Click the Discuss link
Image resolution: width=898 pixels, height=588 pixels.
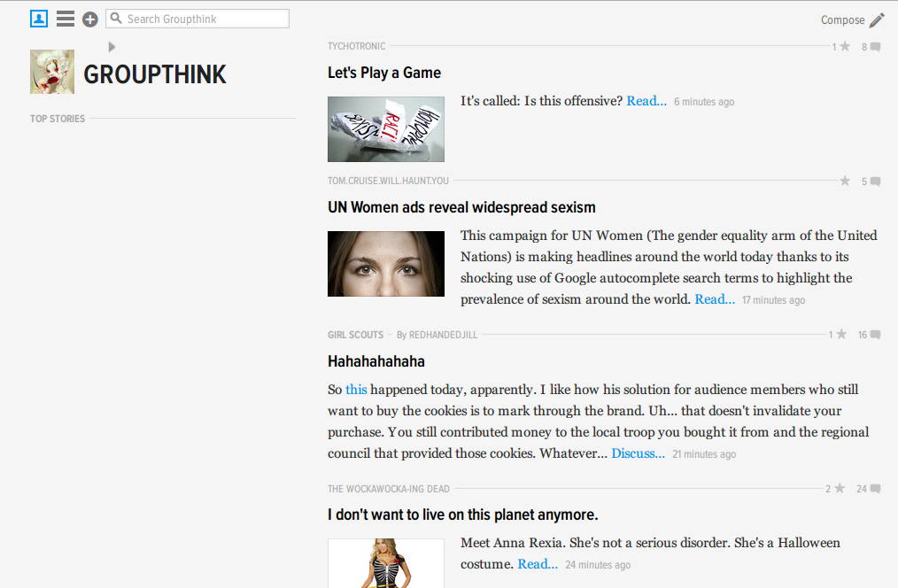[638, 453]
